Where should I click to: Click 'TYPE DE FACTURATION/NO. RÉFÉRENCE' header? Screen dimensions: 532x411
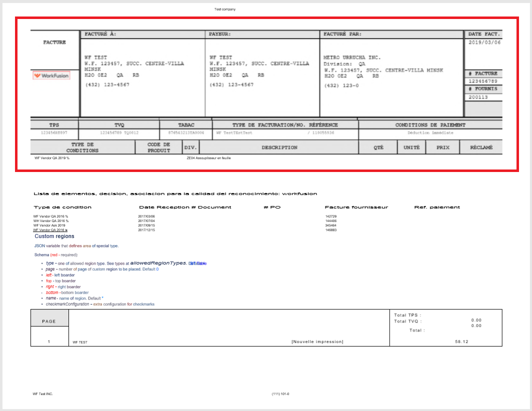pos(285,125)
